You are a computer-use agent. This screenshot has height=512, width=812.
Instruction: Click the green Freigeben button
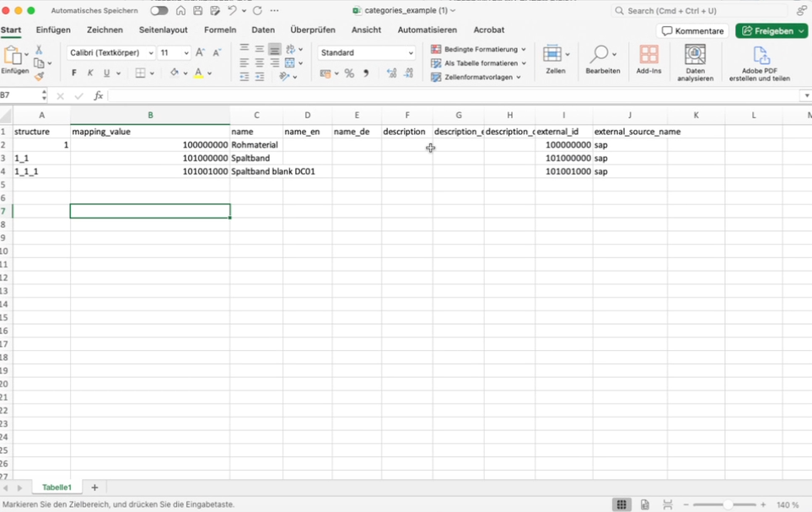coord(772,31)
